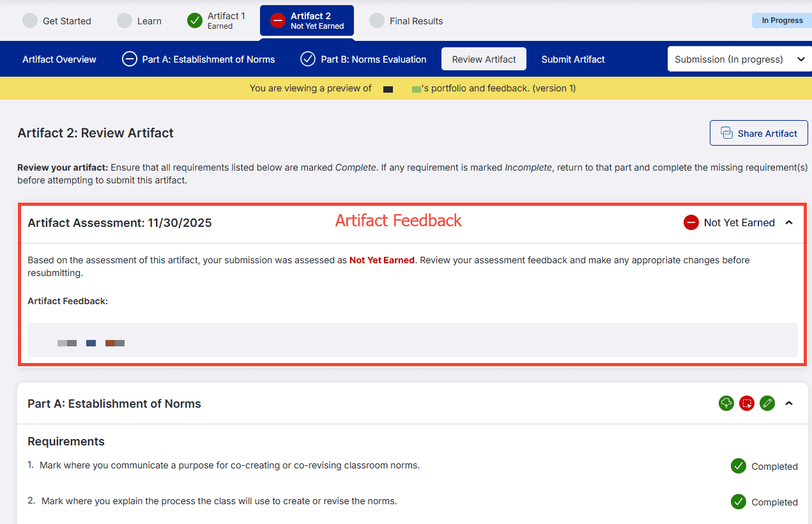Collapse the Artifact Assessment panel
The image size is (812, 524).
789,222
